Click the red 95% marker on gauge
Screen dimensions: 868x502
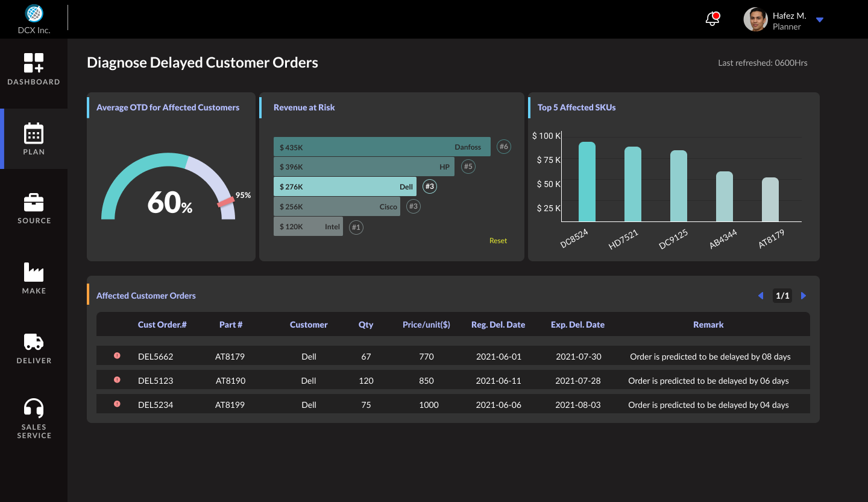click(226, 202)
